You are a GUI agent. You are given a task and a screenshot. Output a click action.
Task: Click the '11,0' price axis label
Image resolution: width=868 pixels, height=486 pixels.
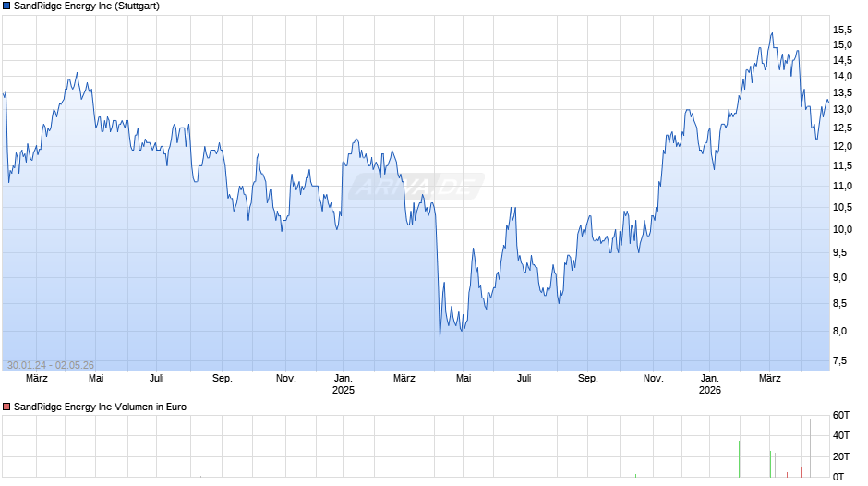842,187
